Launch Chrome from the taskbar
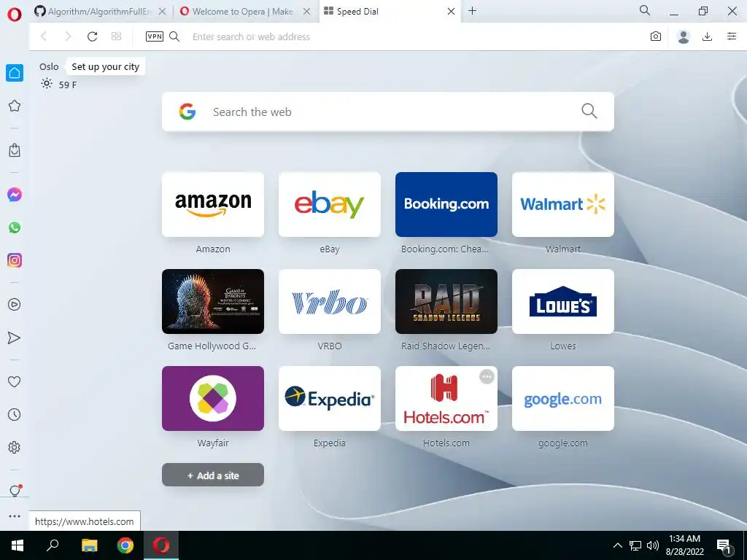 point(125,545)
